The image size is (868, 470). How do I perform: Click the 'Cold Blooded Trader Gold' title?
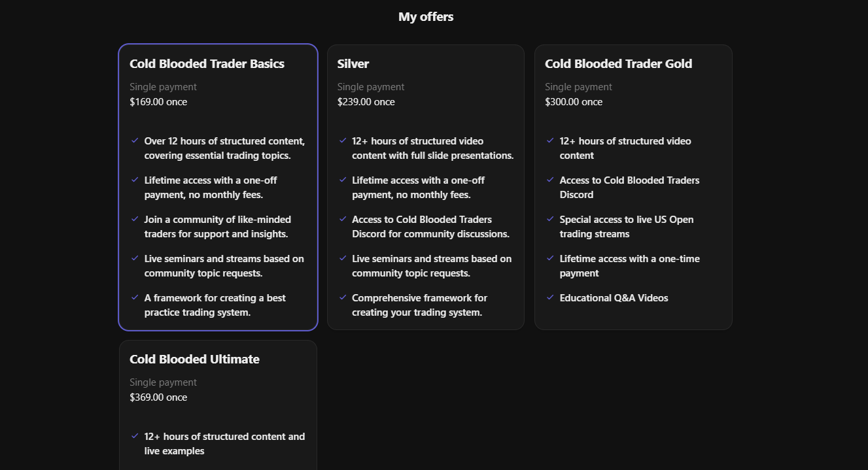(618, 63)
